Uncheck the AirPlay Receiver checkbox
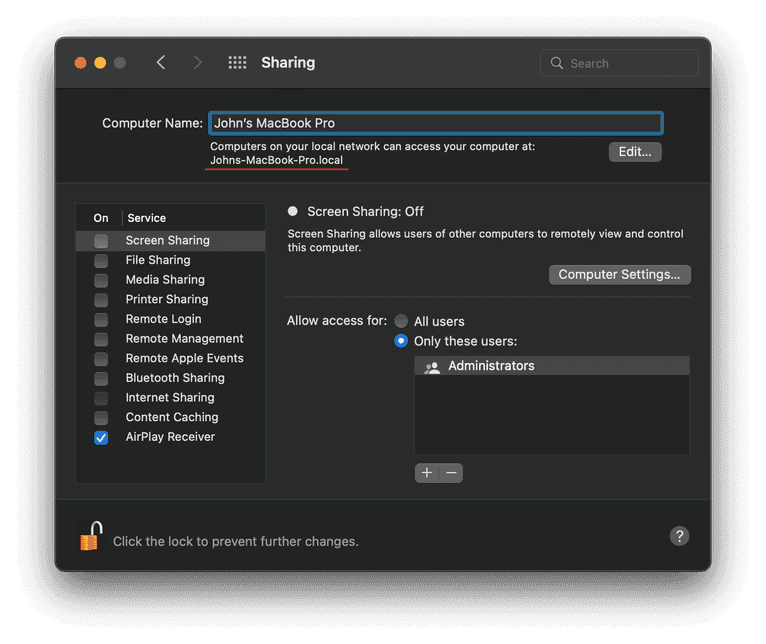The width and height of the screenshot is (766, 644). pos(101,438)
